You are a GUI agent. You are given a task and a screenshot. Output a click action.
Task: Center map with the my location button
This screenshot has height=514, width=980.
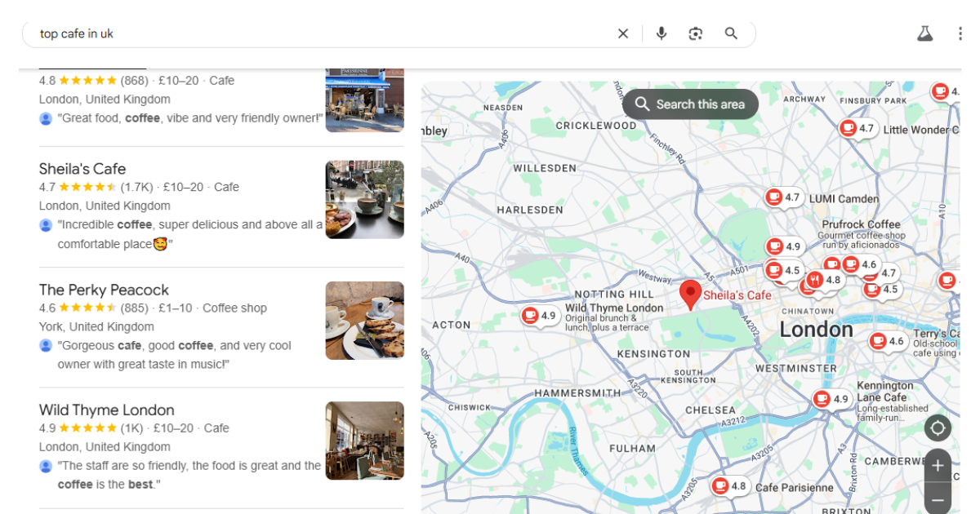coord(938,428)
